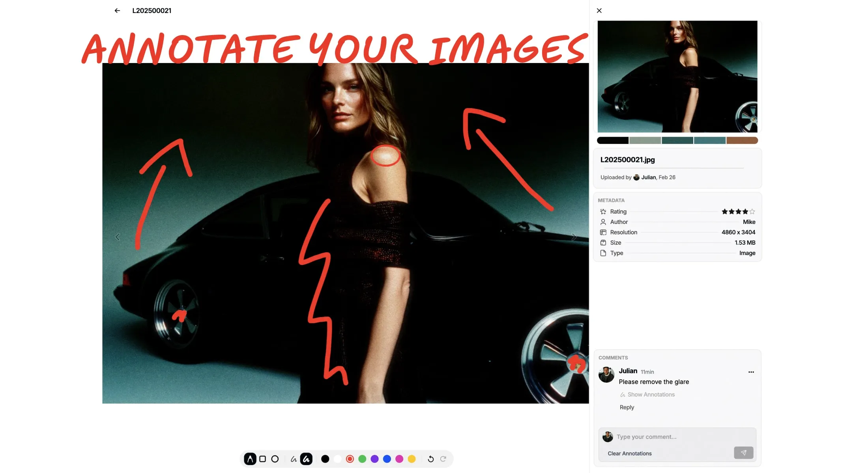This screenshot has width=868, height=473.
Task: Select the black palette color bar
Action: click(x=613, y=140)
